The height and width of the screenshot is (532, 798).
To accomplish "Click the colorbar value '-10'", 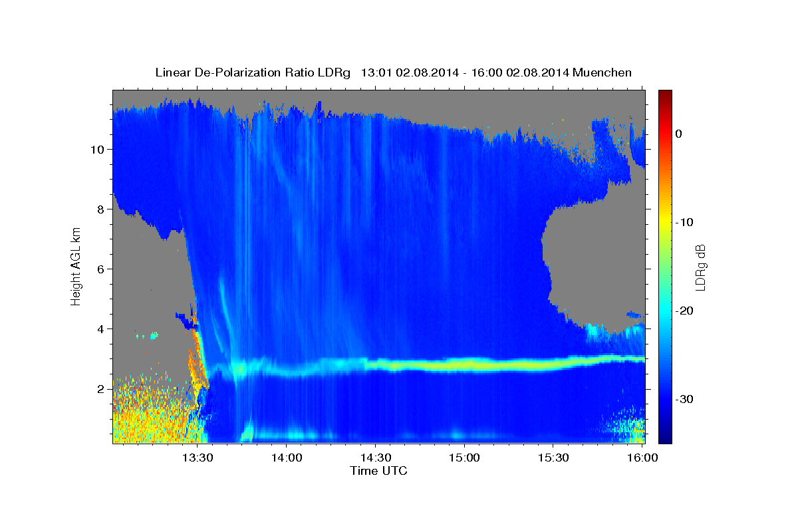I will point(685,222).
